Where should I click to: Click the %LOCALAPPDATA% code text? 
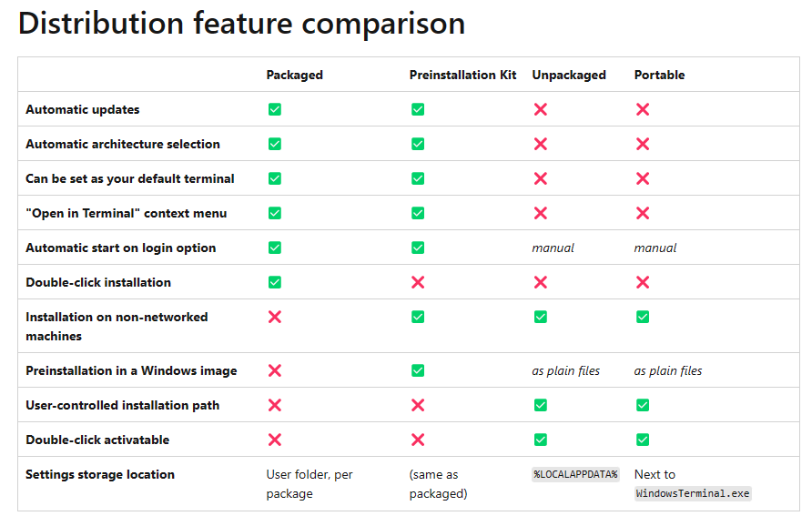[x=575, y=474]
